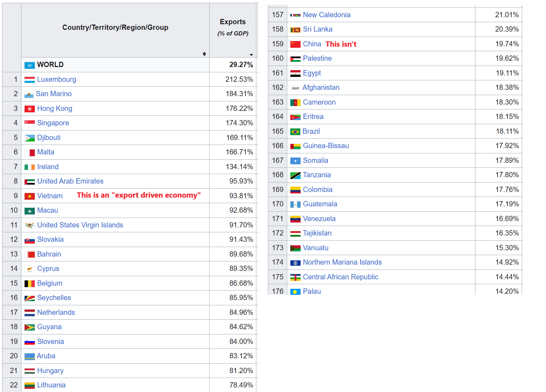Screen dimensions: 546x392
Task: Open the Vietnam country link
Action: pyautogui.click(x=50, y=196)
